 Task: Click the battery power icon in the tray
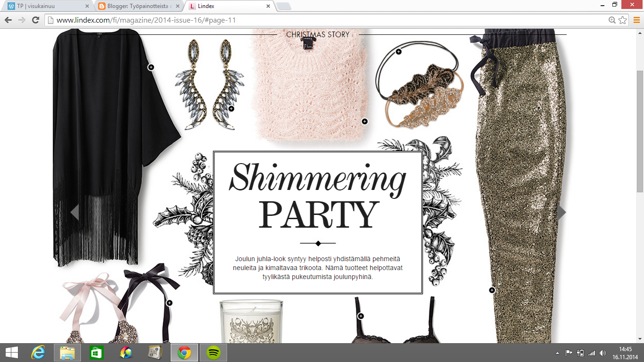(580, 353)
